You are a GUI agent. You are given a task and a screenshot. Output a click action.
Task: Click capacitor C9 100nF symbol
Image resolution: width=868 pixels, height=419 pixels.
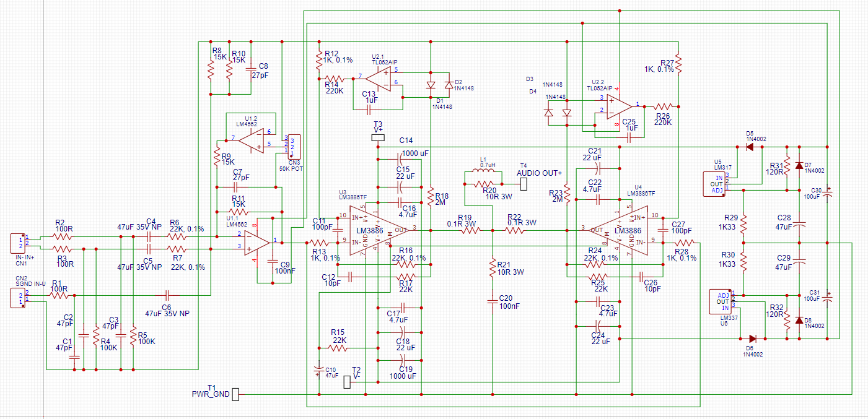(x=273, y=261)
